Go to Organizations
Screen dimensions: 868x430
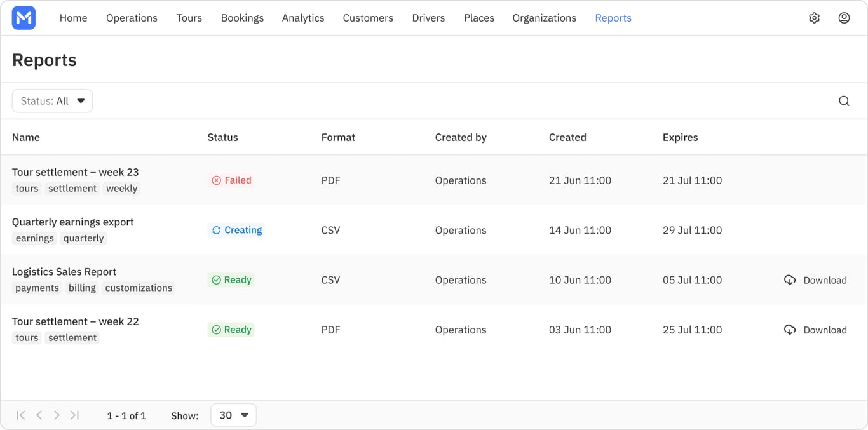coord(545,18)
